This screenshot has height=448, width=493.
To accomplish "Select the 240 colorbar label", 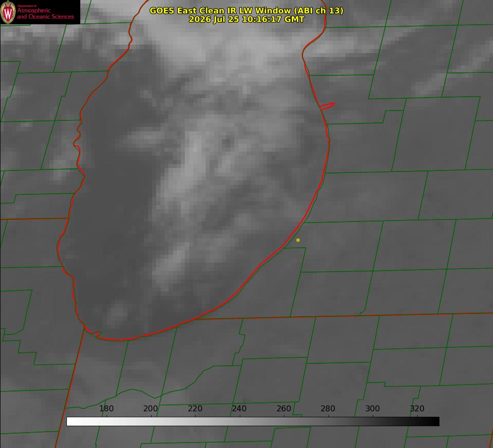I will pos(239,408).
